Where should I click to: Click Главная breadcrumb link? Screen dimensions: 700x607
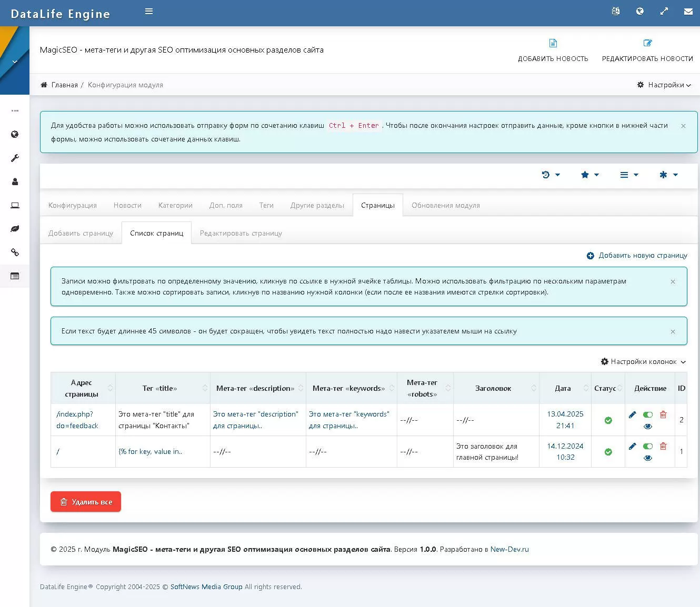(64, 85)
